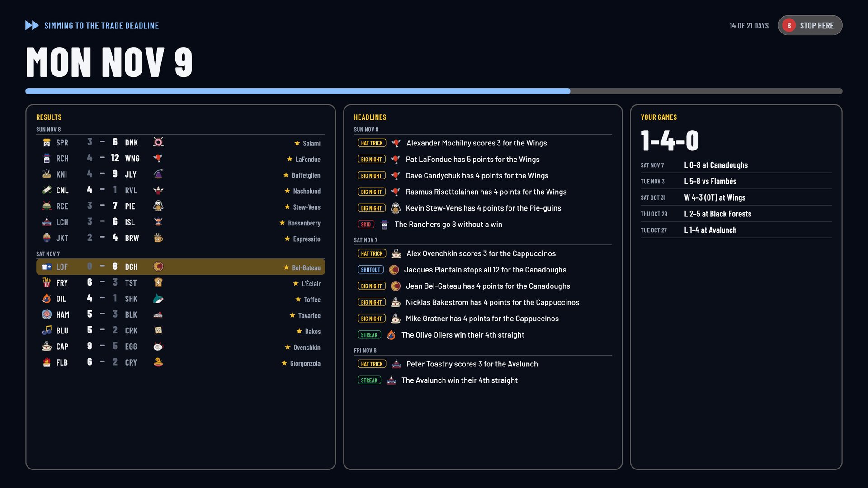
Task: Click the PIE penguin logo in results
Action: [158, 206]
